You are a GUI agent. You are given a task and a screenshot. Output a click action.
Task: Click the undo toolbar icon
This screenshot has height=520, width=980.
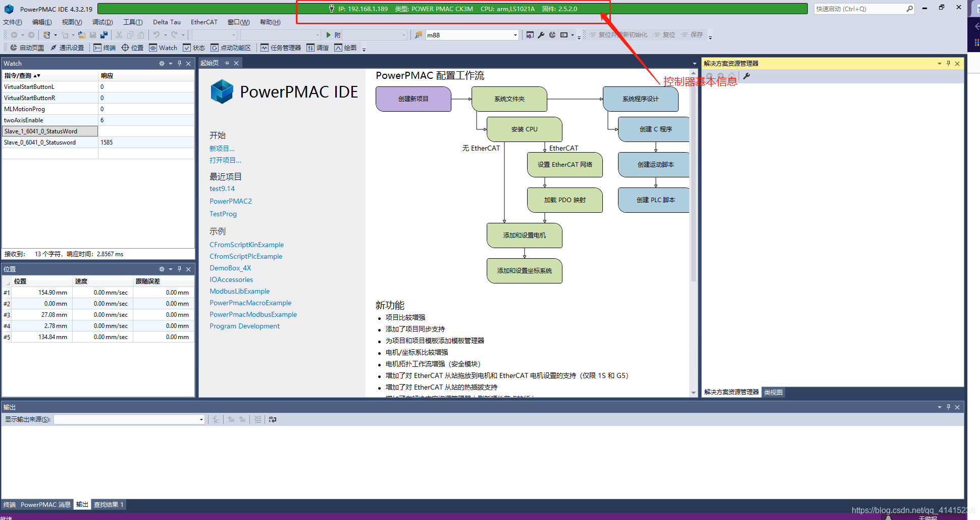coord(157,35)
